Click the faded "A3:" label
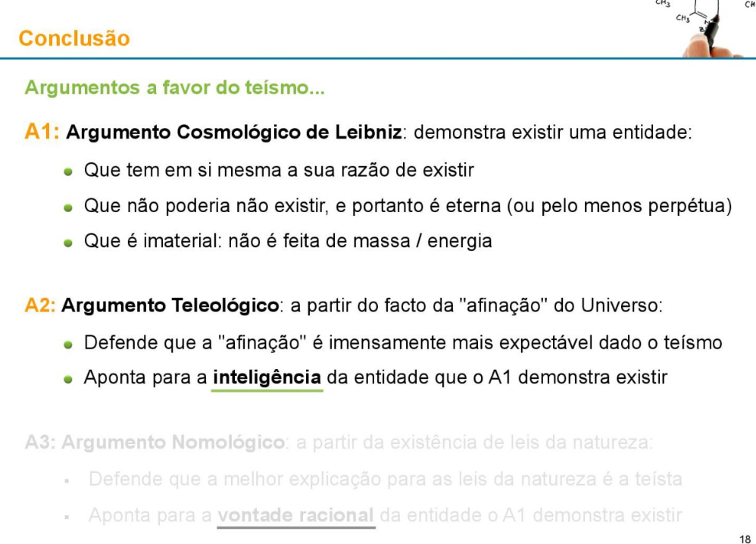This screenshot has width=756, height=544. (39, 443)
